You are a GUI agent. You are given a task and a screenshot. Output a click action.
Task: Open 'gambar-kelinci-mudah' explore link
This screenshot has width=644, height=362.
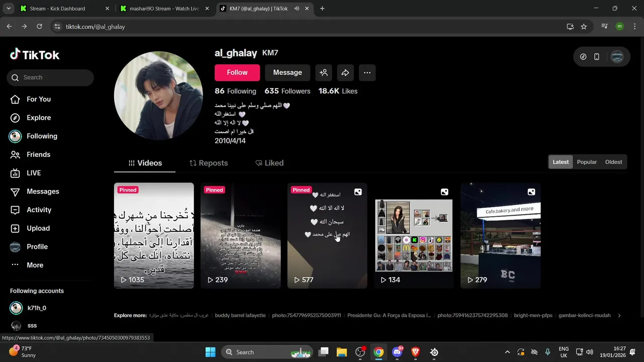(584, 315)
